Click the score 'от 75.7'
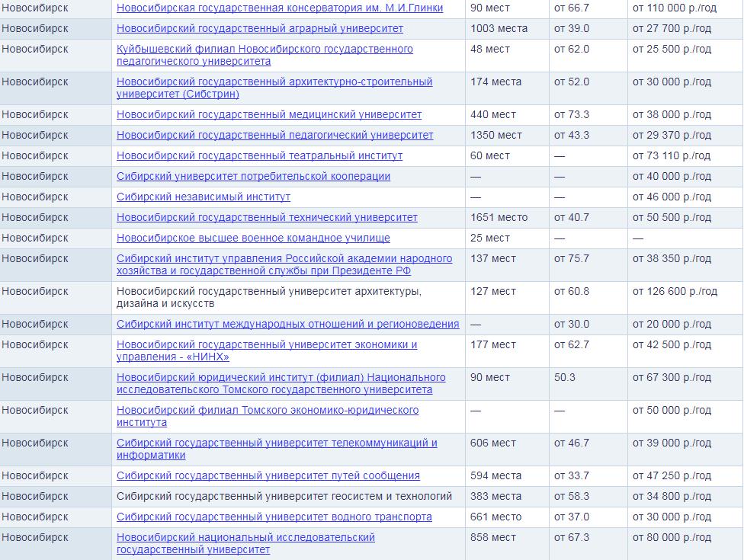Viewport: 744px width, 560px height. coord(572,258)
